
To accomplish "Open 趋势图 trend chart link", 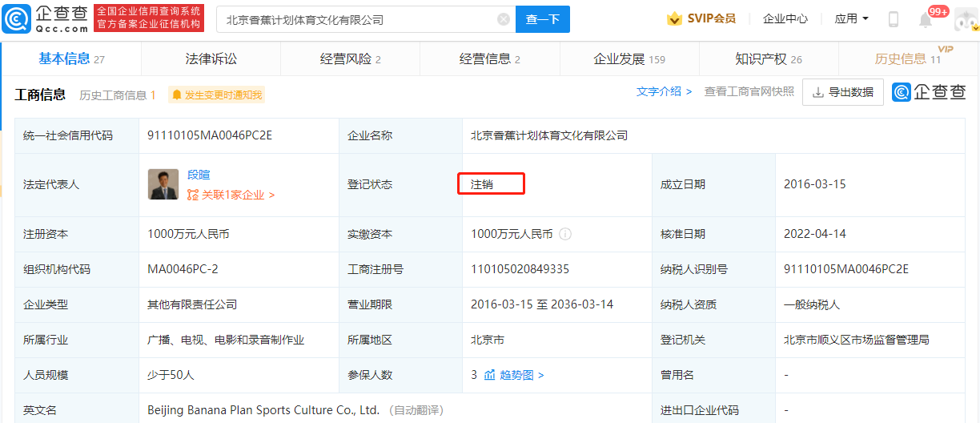I will [522, 375].
